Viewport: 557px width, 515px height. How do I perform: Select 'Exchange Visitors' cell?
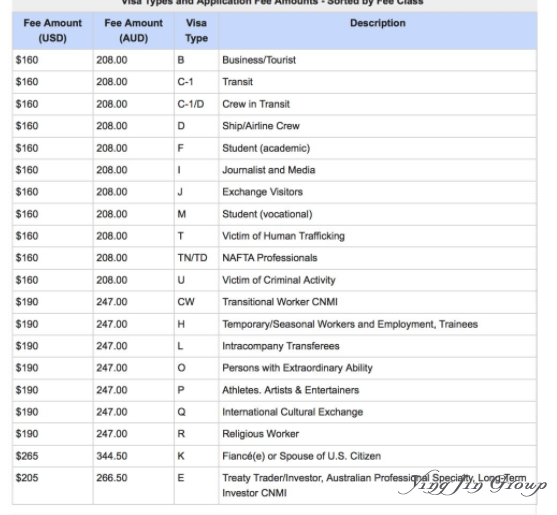pyautogui.click(x=378, y=192)
